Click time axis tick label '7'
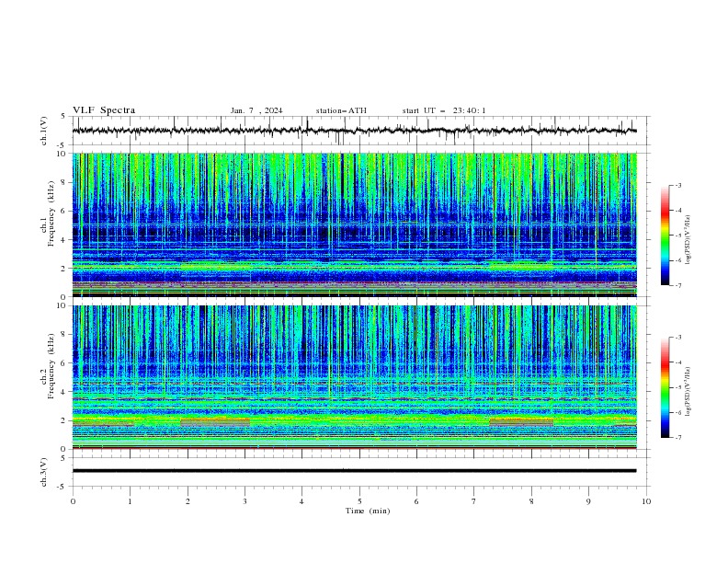728x563 pixels. [474, 501]
